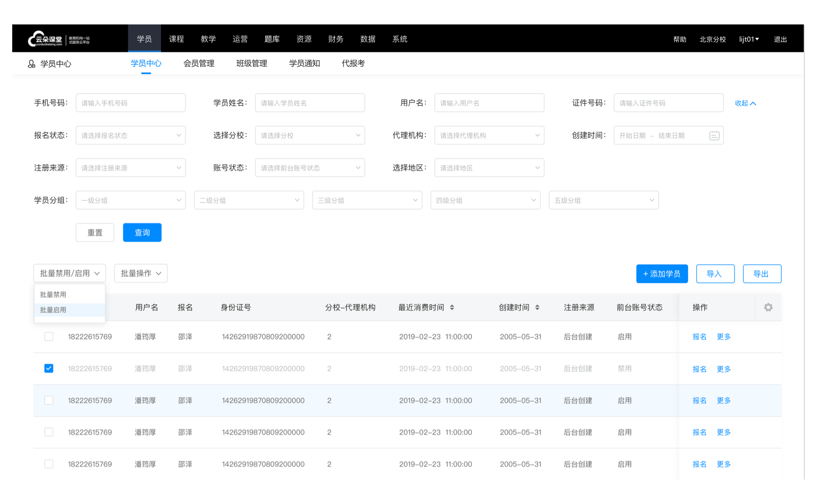Open the 财务 menu item
Screen dimensions: 815x504
[336, 38]
